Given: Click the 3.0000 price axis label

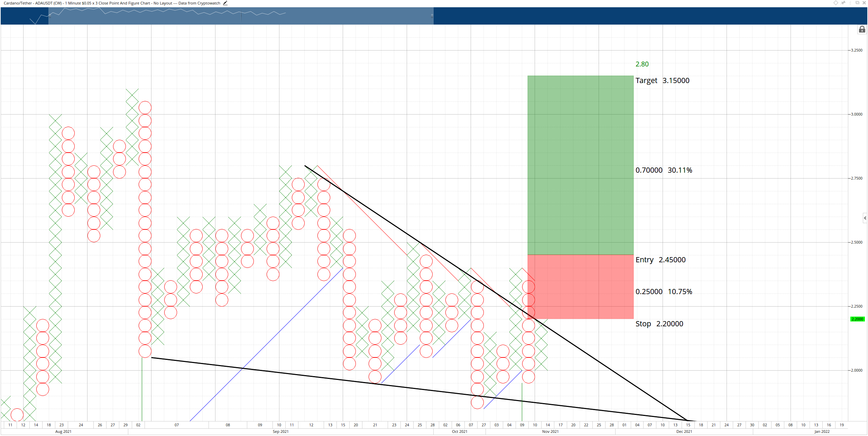Looking at the screenshot, I should point(857,114).
